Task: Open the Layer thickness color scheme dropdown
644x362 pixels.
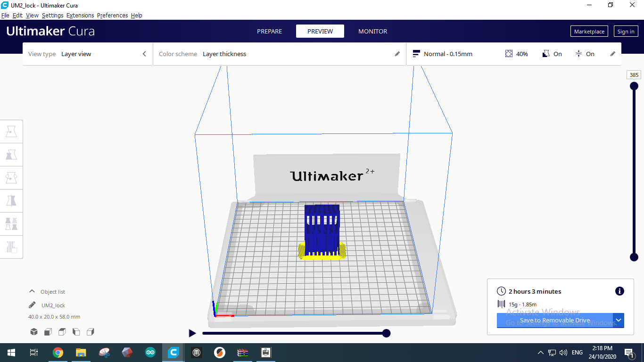Action: click(280, 54)
